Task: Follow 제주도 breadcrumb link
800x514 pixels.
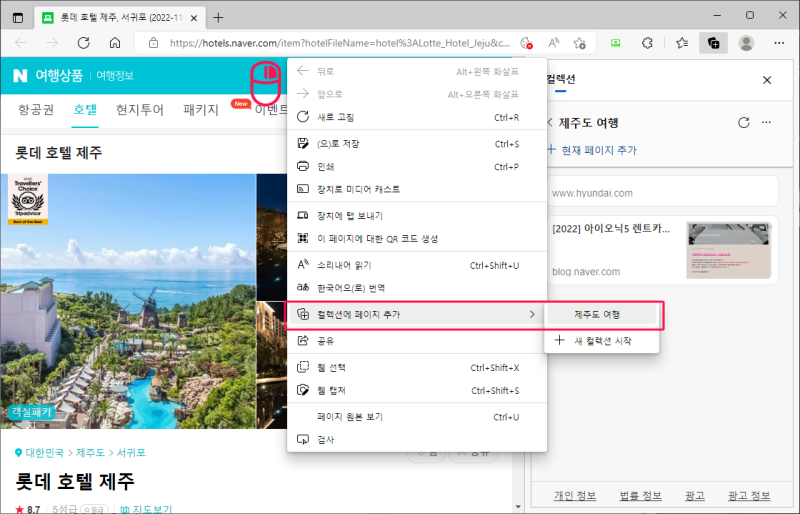Action: point(90,453)
